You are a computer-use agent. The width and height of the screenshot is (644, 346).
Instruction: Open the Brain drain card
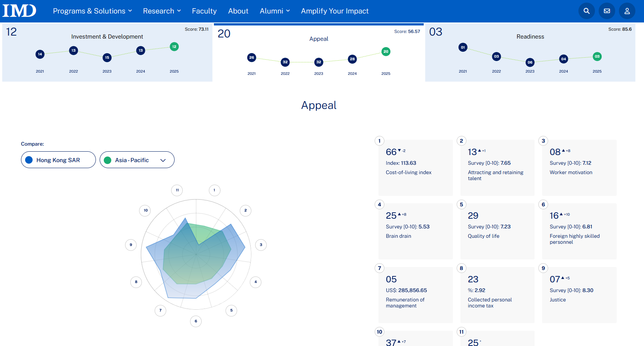pos(415,231)
